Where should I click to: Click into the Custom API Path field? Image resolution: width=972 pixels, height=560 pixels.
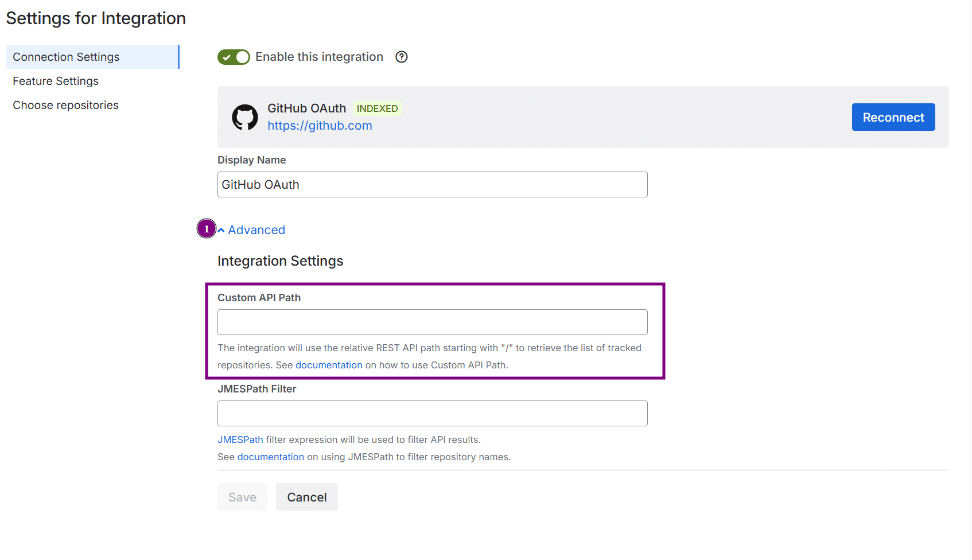(432, 322)
